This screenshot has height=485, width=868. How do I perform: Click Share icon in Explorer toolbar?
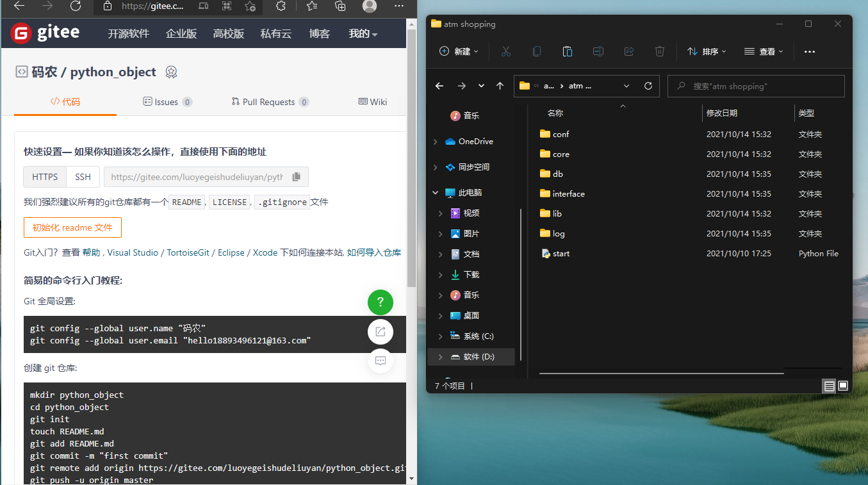tap(629, 51)
